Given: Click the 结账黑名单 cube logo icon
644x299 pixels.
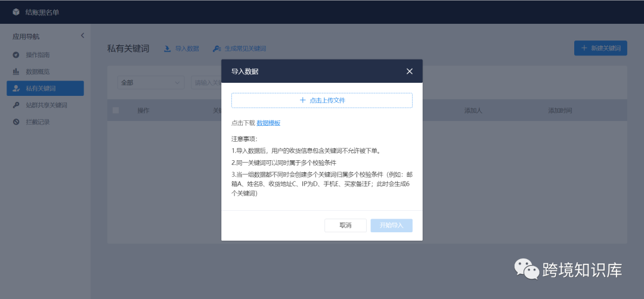Looking at the screenshot, I should (16, 13).
